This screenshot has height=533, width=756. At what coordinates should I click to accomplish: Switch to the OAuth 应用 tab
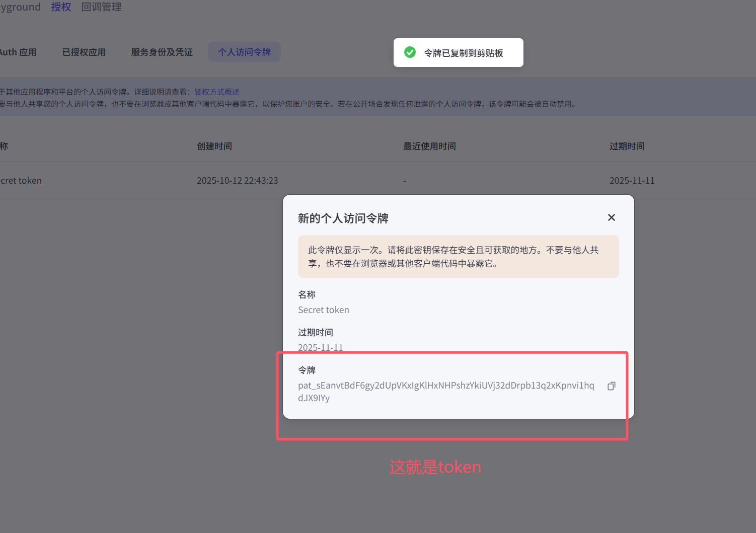18,52
